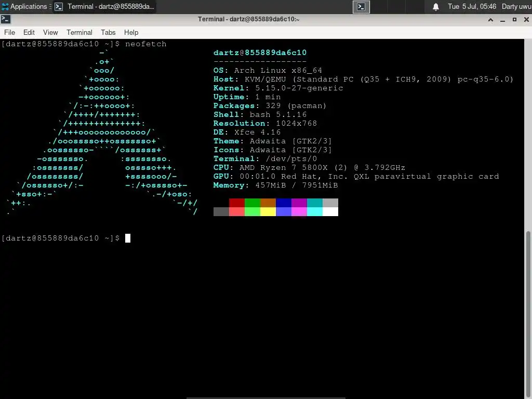Minimize the Terminal window
The width and height of the screenshot is (532, 399).
502,20
